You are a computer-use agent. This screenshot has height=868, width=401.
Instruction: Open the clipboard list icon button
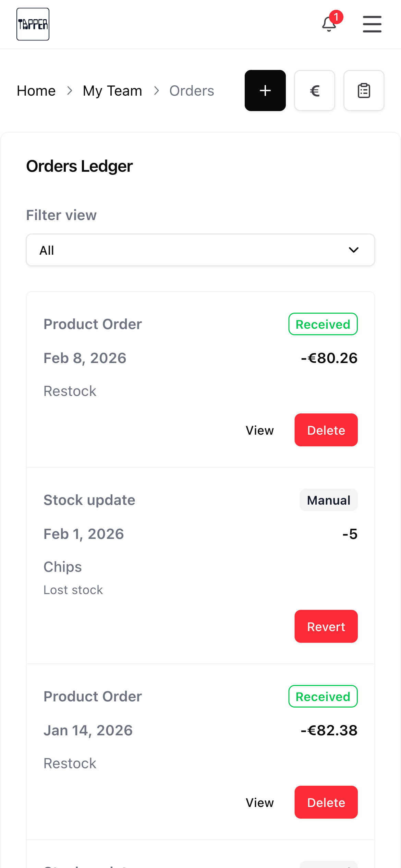click(x=364, y=91)
